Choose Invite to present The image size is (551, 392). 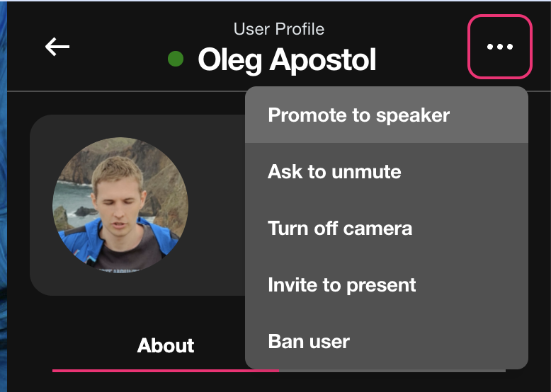(342, 284)
